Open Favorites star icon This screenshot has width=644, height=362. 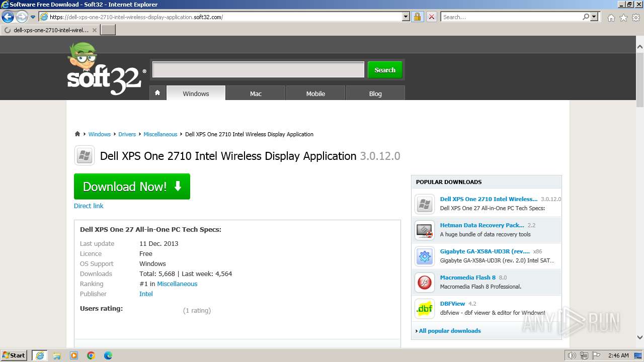pyautogui.click(x=623, y=18)
